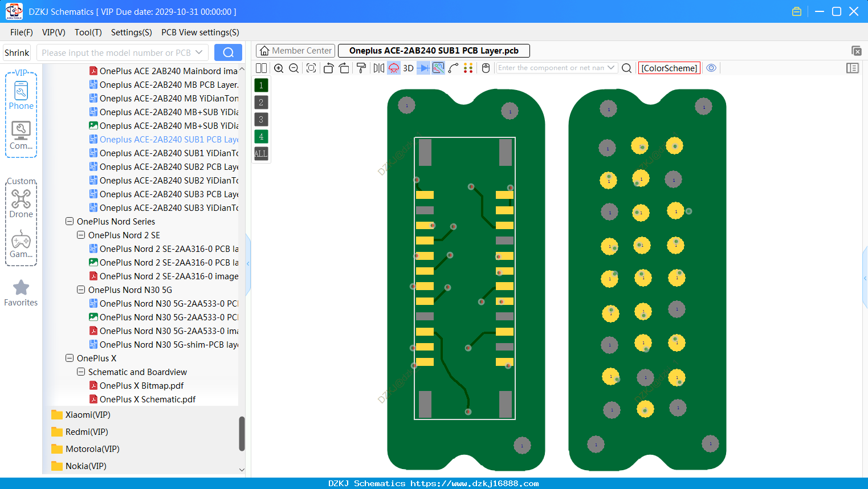Toggle the diode symbol tool
The height and width of the screenshot is (489, 868).
click(x=423, y=68)
